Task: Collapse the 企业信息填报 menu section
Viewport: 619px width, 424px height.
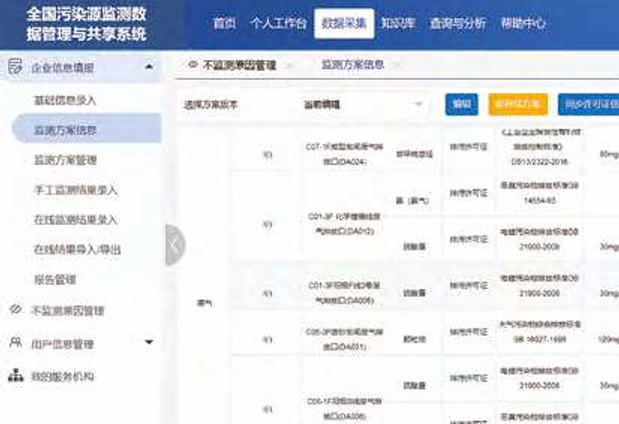Action: pos(149,67)
